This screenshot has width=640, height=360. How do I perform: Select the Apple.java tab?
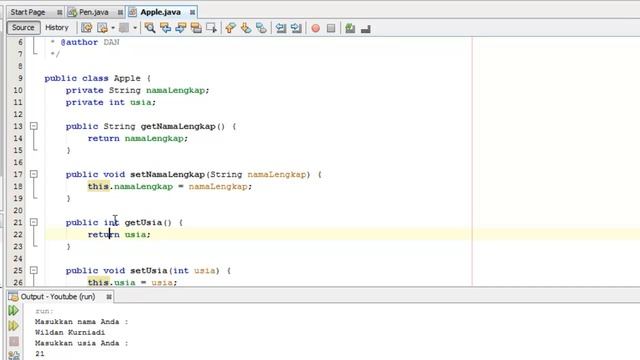click(x=160, y=12)
